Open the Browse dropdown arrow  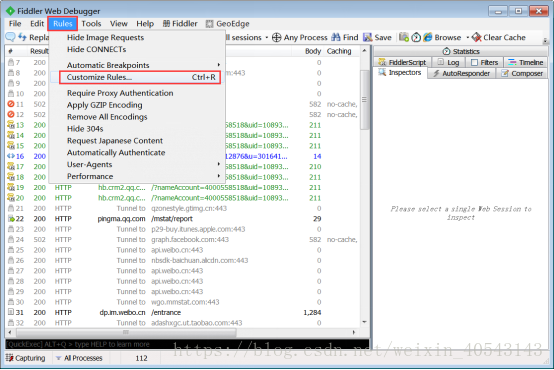pos(467,37)
